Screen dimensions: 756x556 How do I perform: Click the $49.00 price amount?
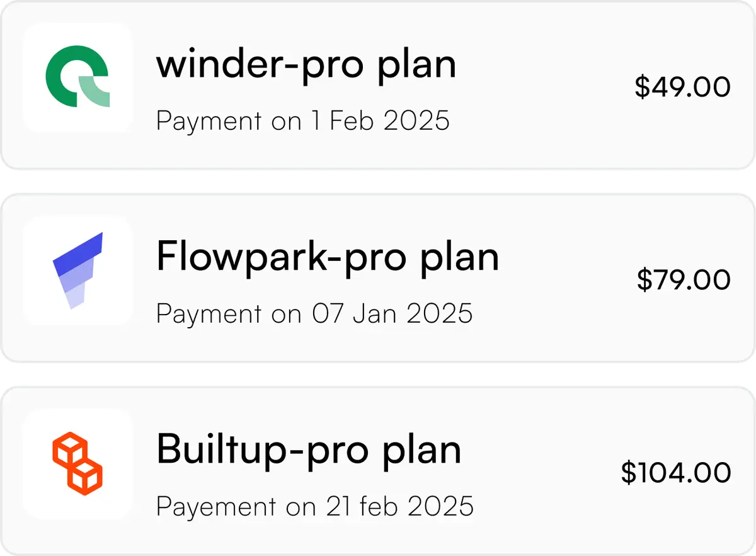click(682, 87)
